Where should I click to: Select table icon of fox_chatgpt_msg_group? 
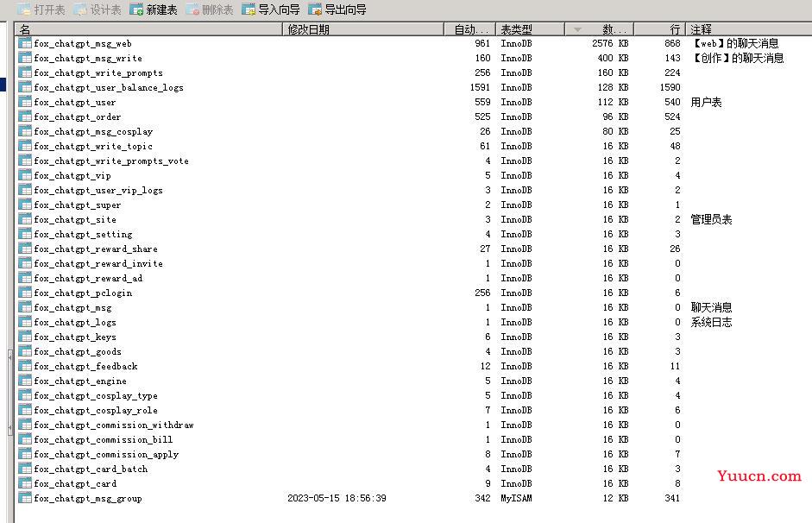[x=25, y=498]
